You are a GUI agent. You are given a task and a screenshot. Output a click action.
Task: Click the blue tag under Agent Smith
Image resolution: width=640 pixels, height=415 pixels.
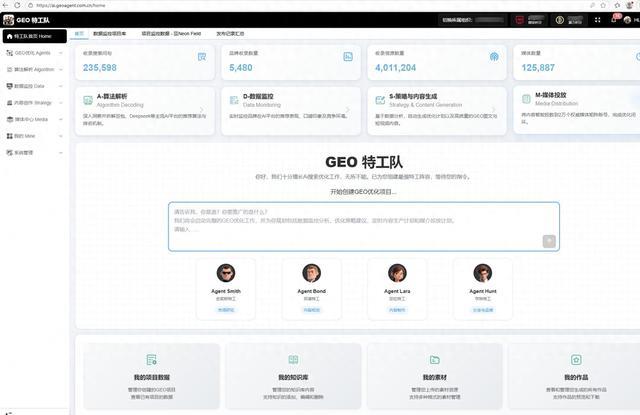click(x=226, y=310)
